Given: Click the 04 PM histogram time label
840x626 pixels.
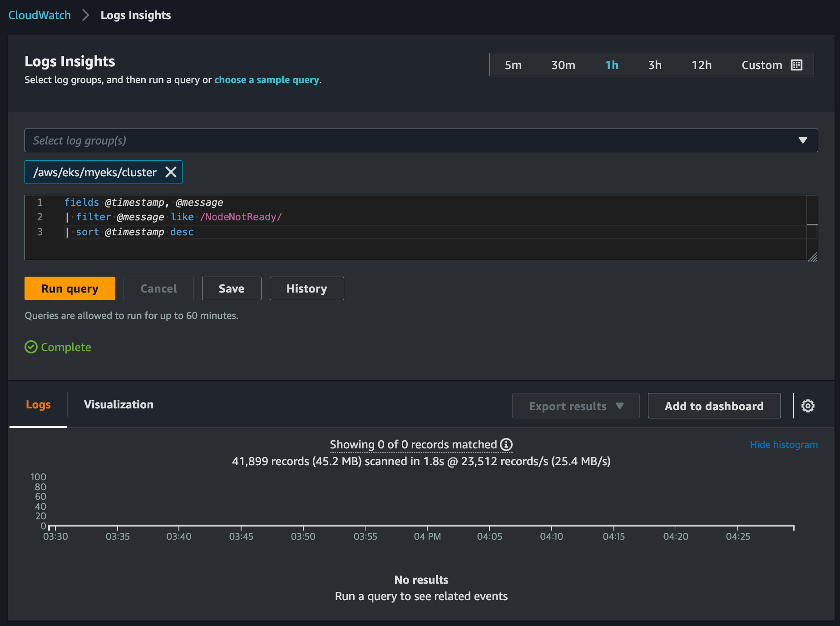Looking at the screenshot, I should click(427, 537).
